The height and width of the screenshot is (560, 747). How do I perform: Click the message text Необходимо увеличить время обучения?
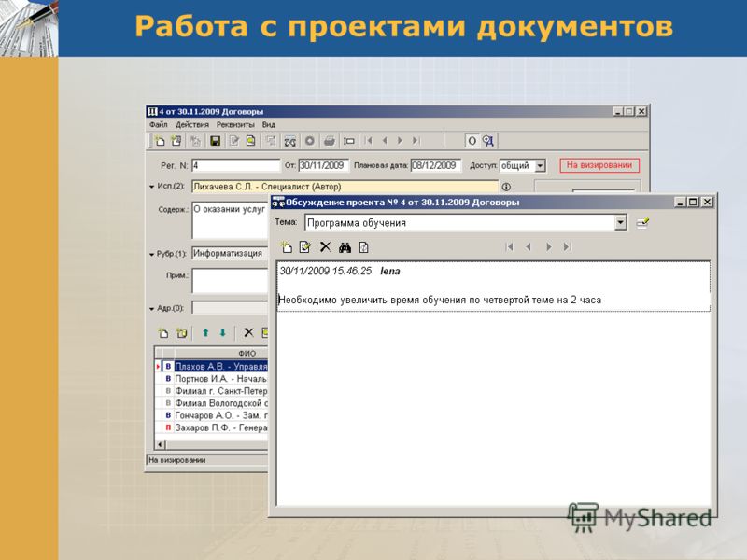click(440, 300)
